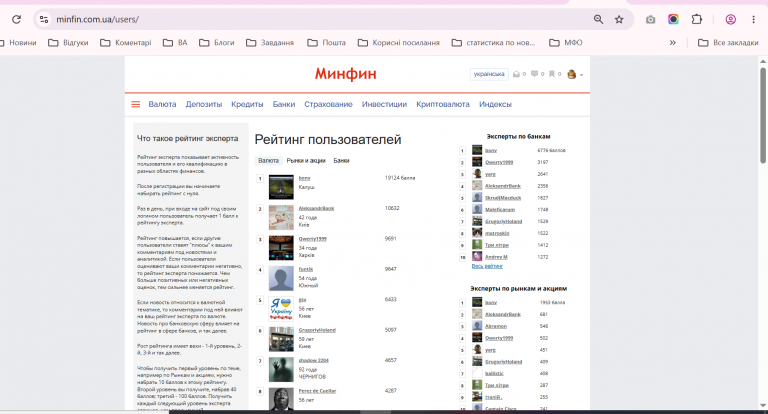Screen dimensions: 768x414
Task: Open Криптовалюта menu item
Action: (x=443, y=104)
